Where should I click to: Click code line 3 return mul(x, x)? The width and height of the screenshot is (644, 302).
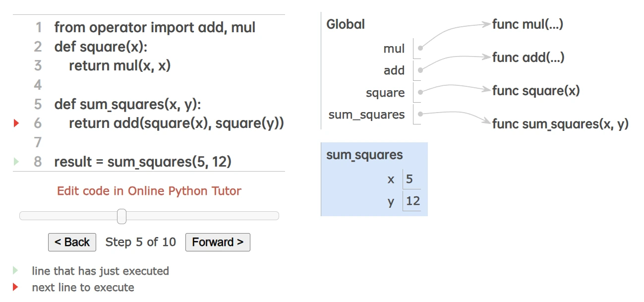(x=119, y=65)
